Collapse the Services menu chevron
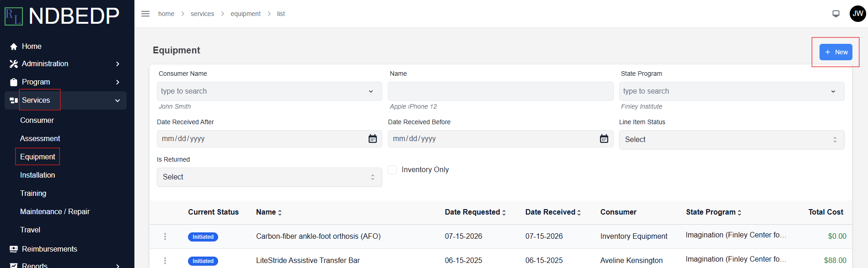The height and width of the screenshot is (268, 868). click(x=118, y=100)
